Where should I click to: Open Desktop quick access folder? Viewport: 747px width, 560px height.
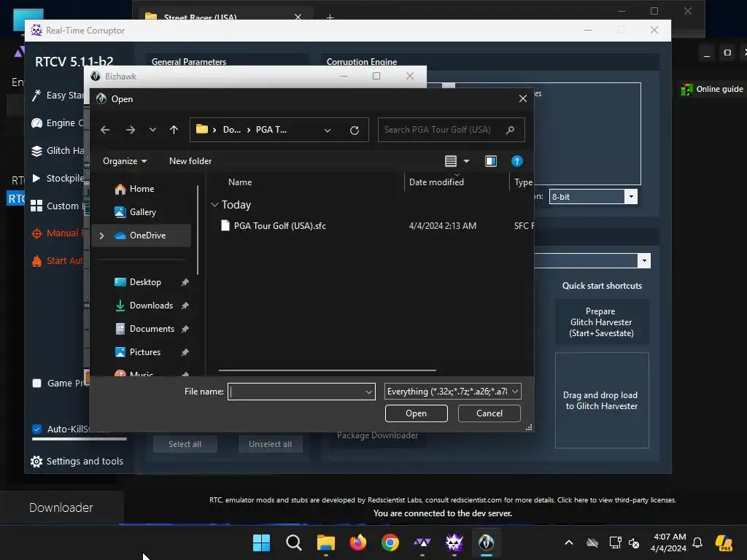(x=145, y=282)
